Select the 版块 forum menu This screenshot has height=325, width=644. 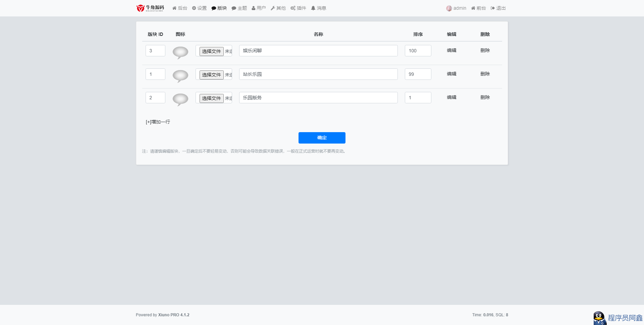tap(219, 8)
